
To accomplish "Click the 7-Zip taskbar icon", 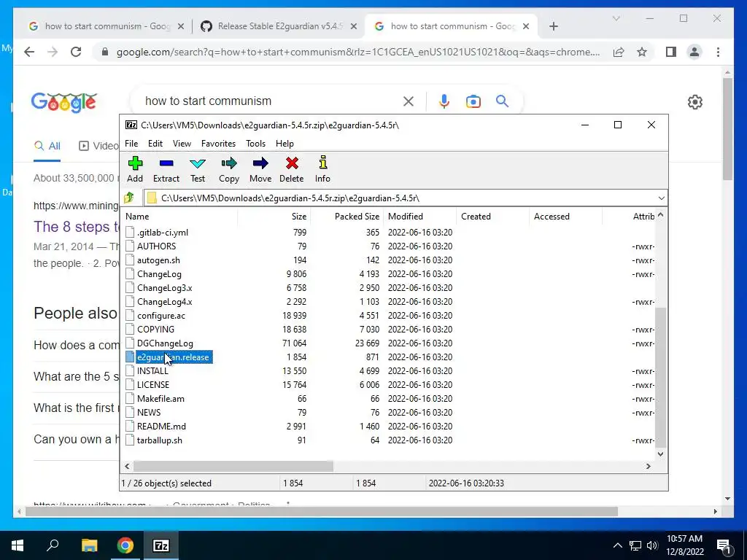I will pyautogui.click(x=161, y=545).
